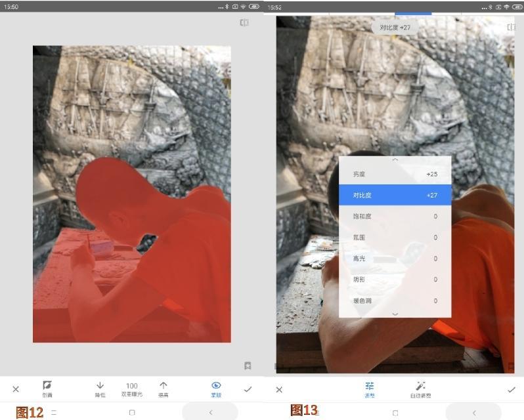Tap the invert (倒置) mask icon
Viewport: 524px width, 420px height.
pyautogui.click(x=47, y=389)
